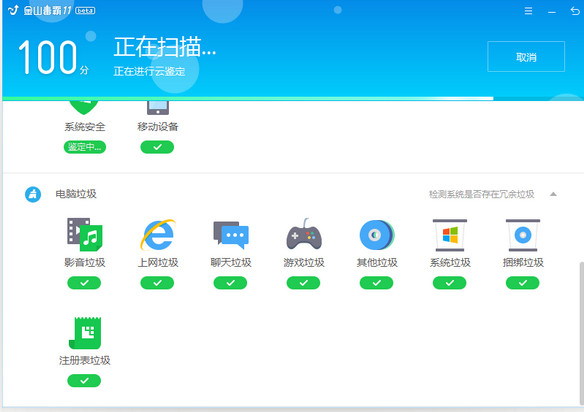This screenshot has height=412, width=584.
Task: Click the 游戏垃圾 gamepad icon
Action: tap(304, 234)
